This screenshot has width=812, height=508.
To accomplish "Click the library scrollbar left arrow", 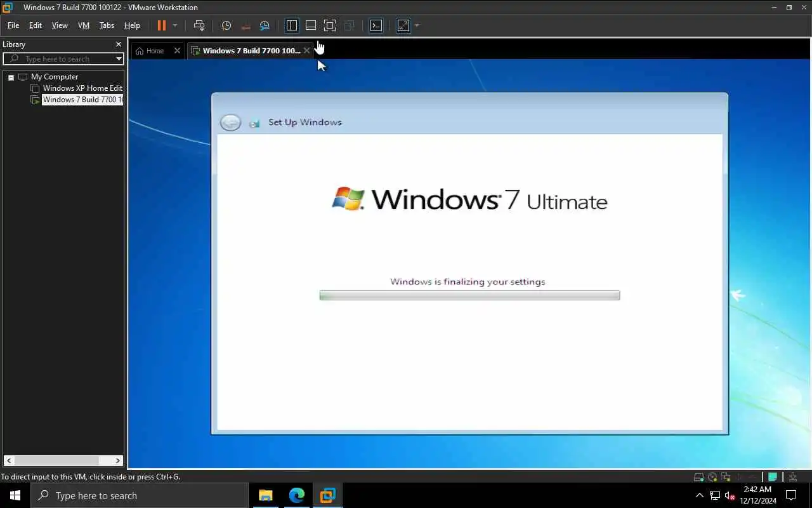I will tap(9, 460).
